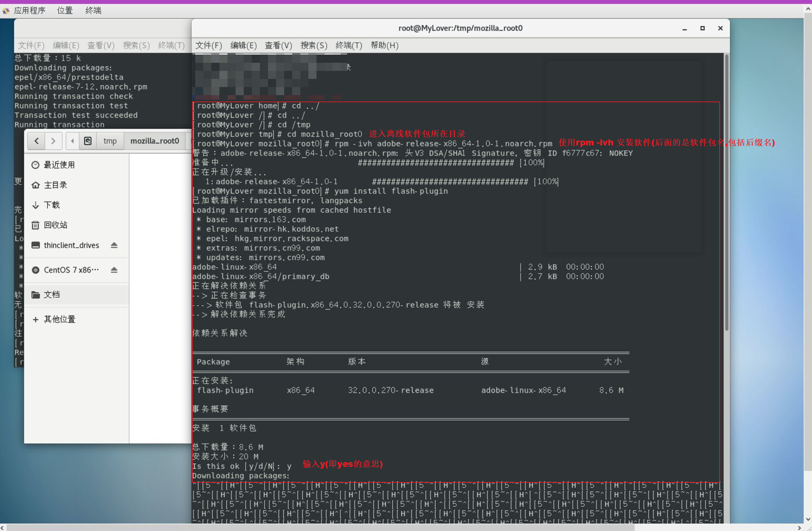Open the 终端 menu in top panel
The height and width of the screenshot is (531, 812).
pyautogui.click(x=93, y=10)
